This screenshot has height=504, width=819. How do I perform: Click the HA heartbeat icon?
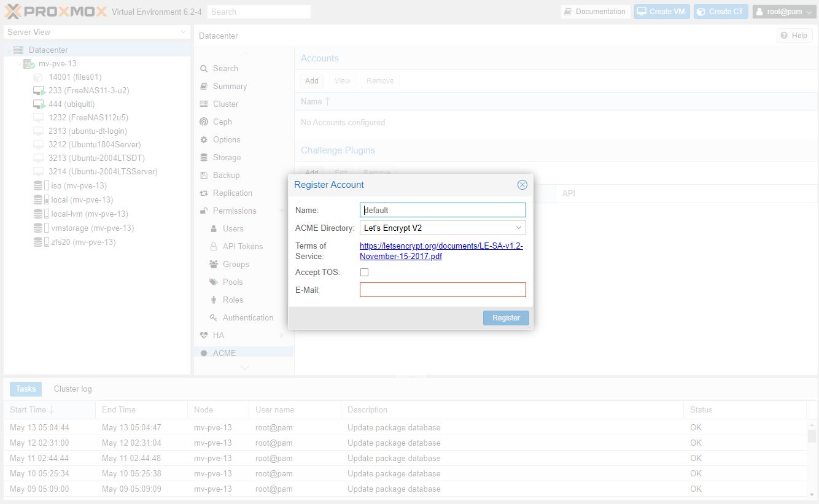pyautogui.click(x=204, y=336)
